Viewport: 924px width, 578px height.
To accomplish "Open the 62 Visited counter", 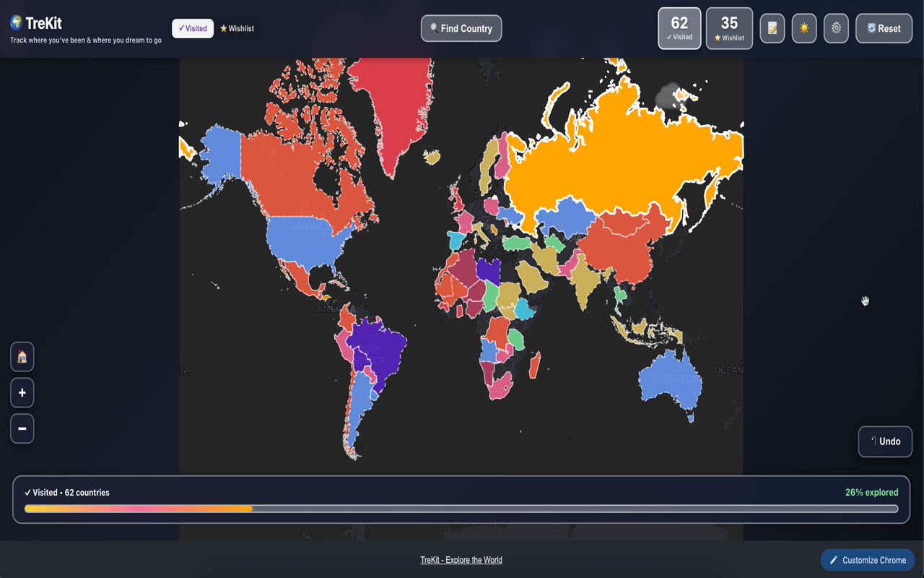I will (x=679, y=29).
